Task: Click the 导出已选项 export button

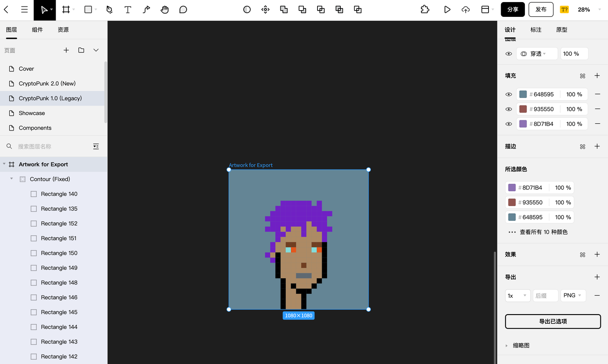Action: [x=553, y=321]
